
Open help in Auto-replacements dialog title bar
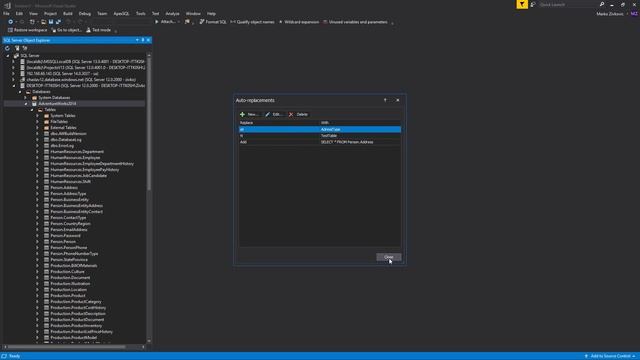pyautogui.click(x=385, y=100)
